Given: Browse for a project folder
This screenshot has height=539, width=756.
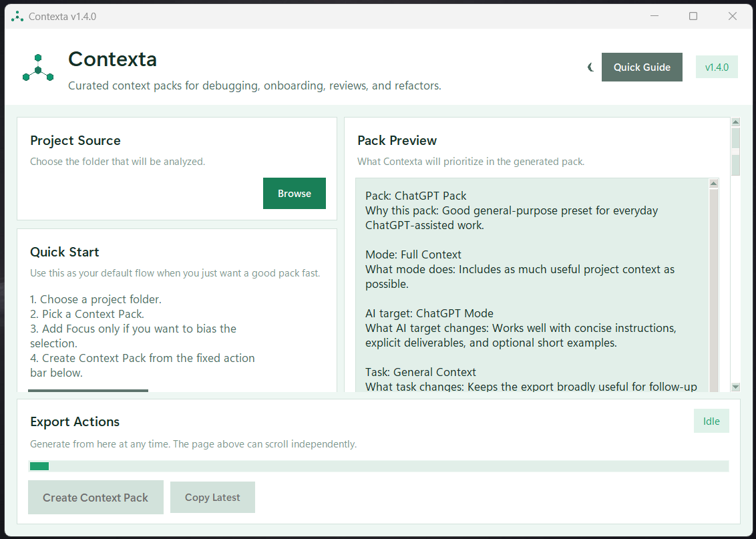Looking at the screenshot, I should point(295,193).
